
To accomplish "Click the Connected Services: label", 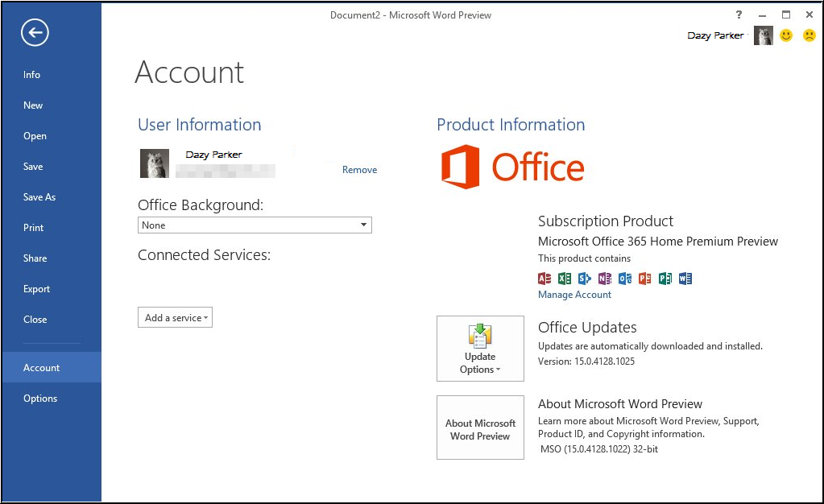I will coord(204,255).
